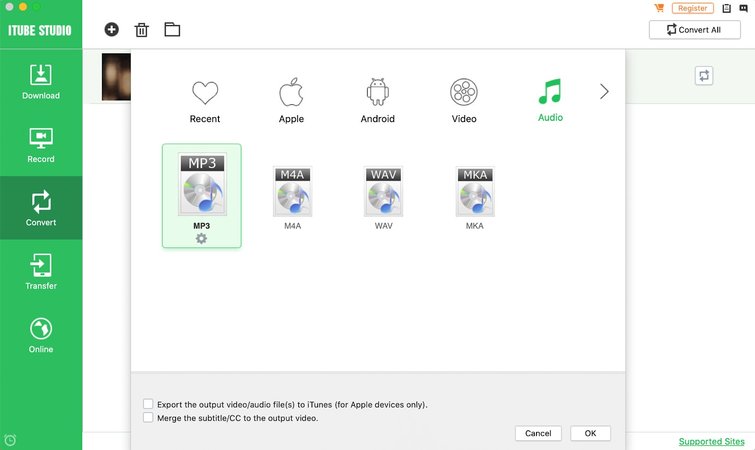Show more categories with right chevron
This screenshot has width=755, height=450.
tap(604, 91)
